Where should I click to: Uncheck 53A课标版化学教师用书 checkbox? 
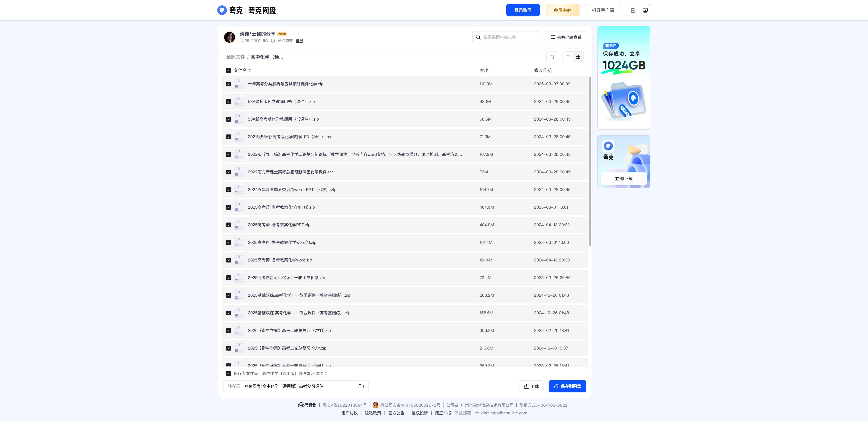click(229, 102)
